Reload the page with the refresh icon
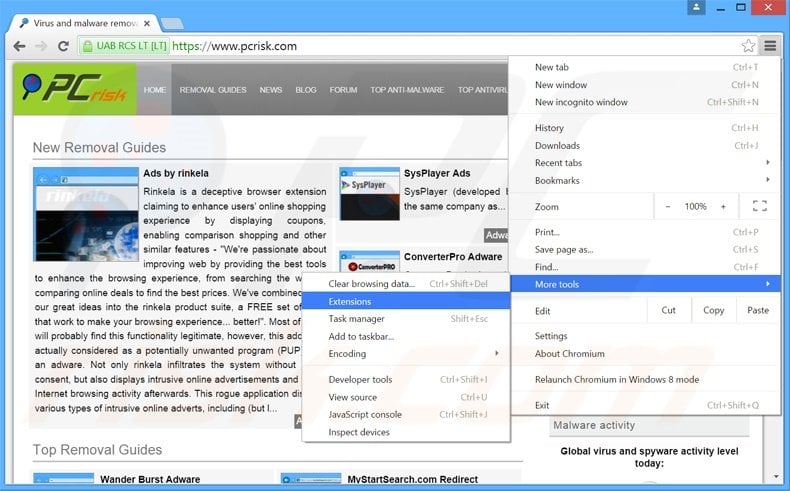 pos(63,46)
